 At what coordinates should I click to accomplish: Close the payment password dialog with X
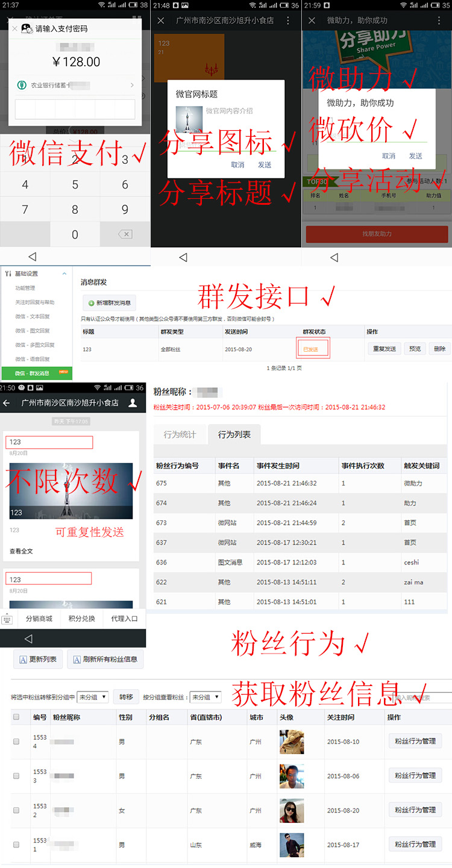pos(14,28)
